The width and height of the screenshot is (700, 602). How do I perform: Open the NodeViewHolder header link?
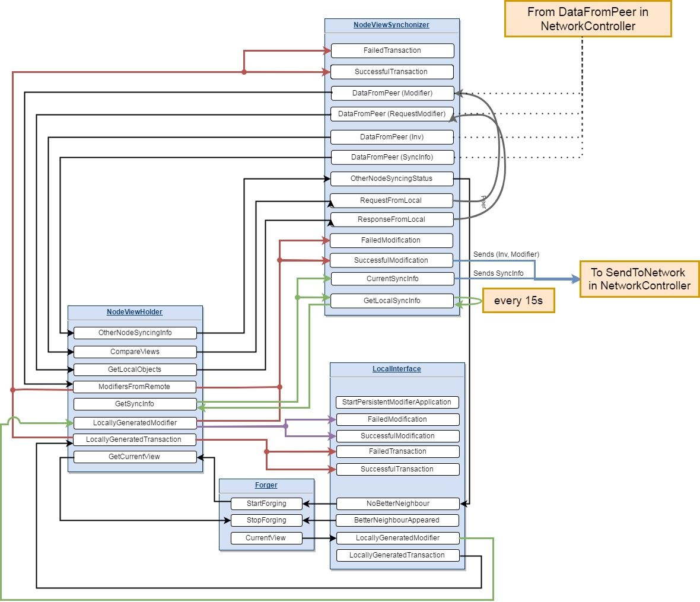135,311
